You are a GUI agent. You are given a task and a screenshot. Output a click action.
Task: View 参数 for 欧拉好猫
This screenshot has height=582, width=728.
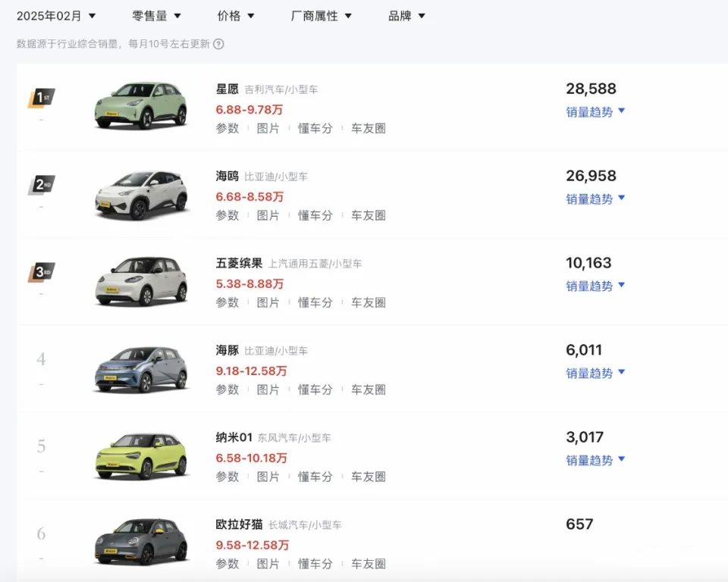click(x=227, y=565)
